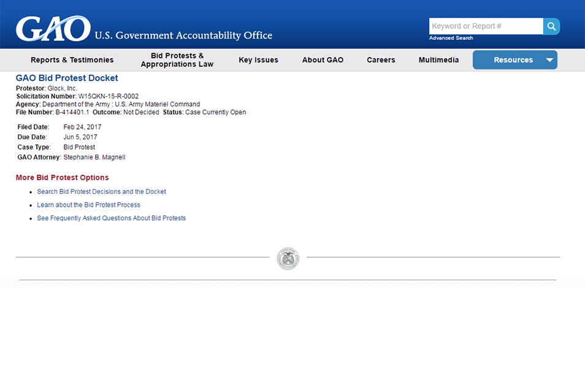
Task: Click More Bid Protest Options heading
Action: [63, 178]
